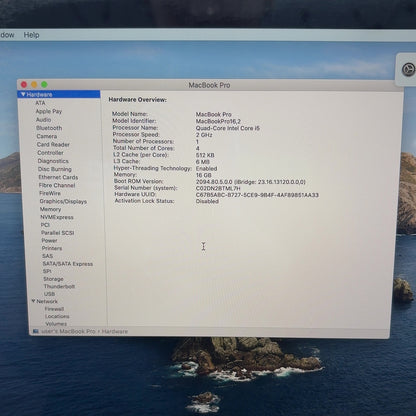
Task: Select Bluetooth in the sidebar
Action: pos(49,128)
